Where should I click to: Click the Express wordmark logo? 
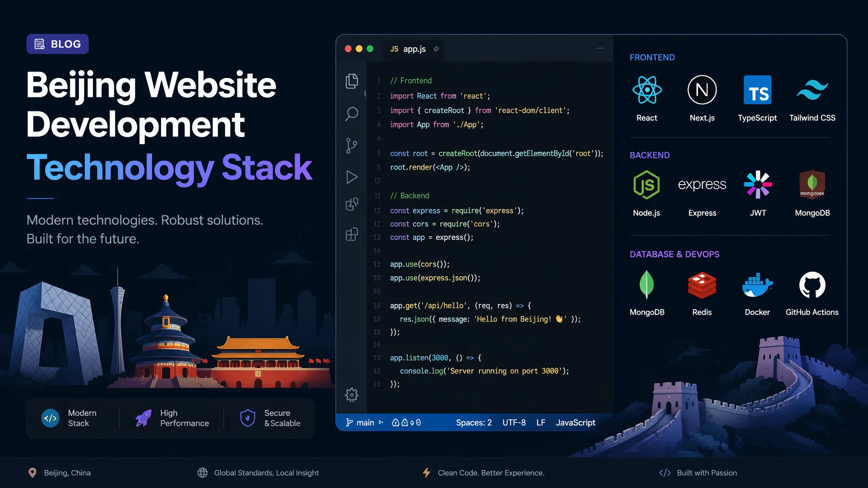(x=702, y=185)
